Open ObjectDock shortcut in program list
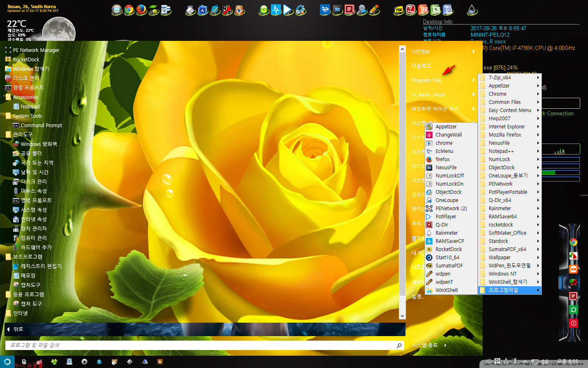This screenshot has height=368, width=588. pyautogui.click(x=448, y=192)
